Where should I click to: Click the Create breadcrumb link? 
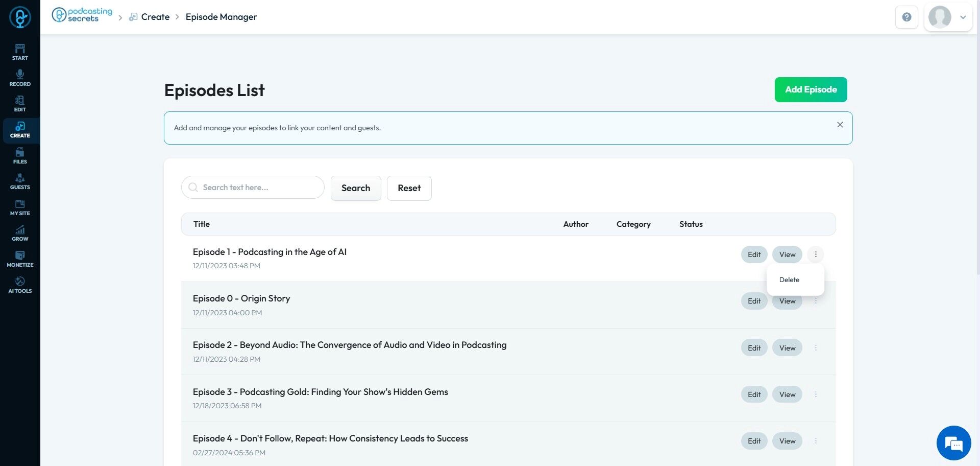[x=155, y=17]
